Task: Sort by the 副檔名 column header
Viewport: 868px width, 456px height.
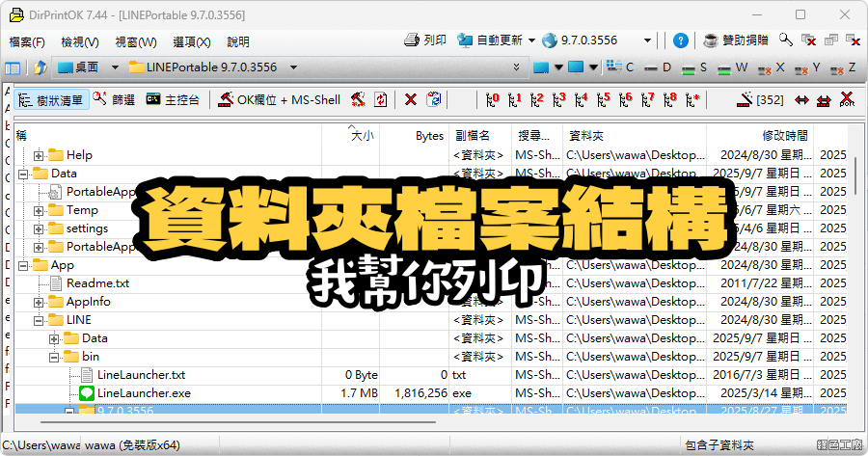Action: (x=480, y=136)
